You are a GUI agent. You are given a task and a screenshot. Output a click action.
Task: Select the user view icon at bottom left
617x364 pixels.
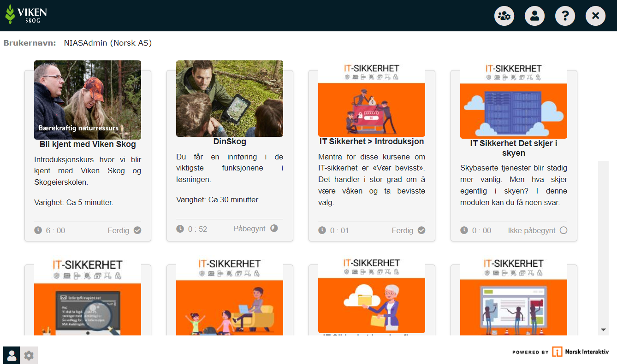(12, 355)
